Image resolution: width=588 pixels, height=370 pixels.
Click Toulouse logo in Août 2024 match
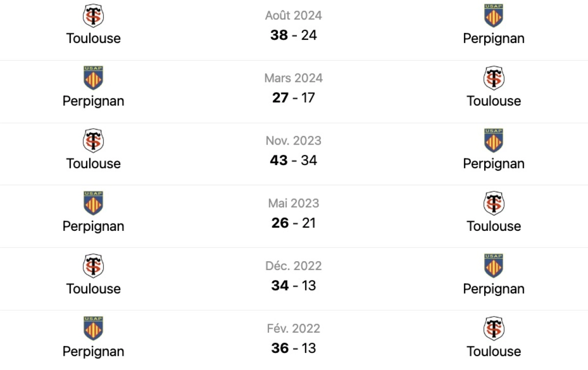[x=93, y=16]
